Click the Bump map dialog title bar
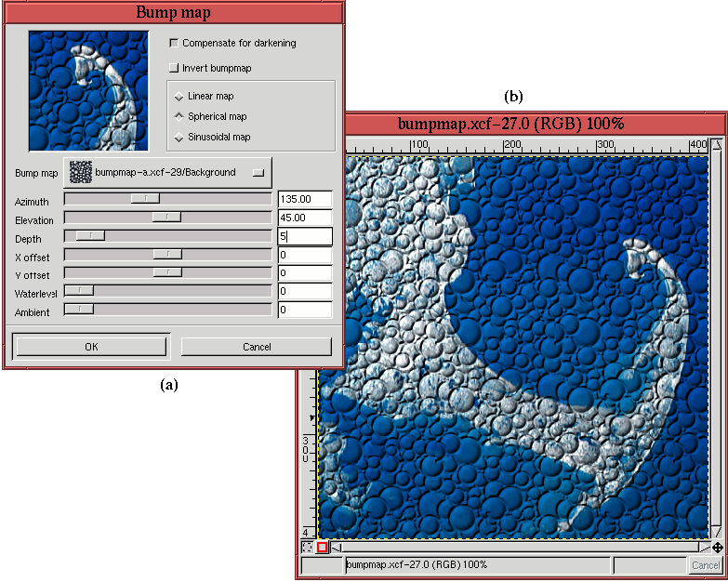 [x=173, y=12]
